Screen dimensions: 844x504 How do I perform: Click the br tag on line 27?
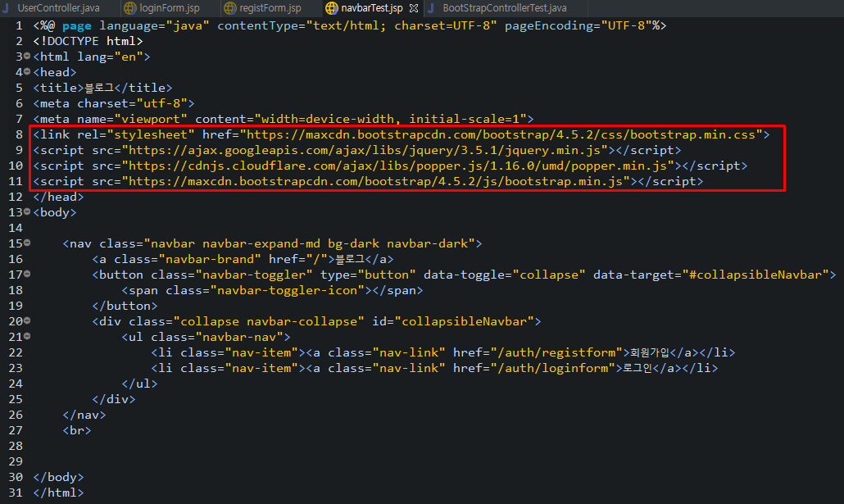tap(77, 431)
